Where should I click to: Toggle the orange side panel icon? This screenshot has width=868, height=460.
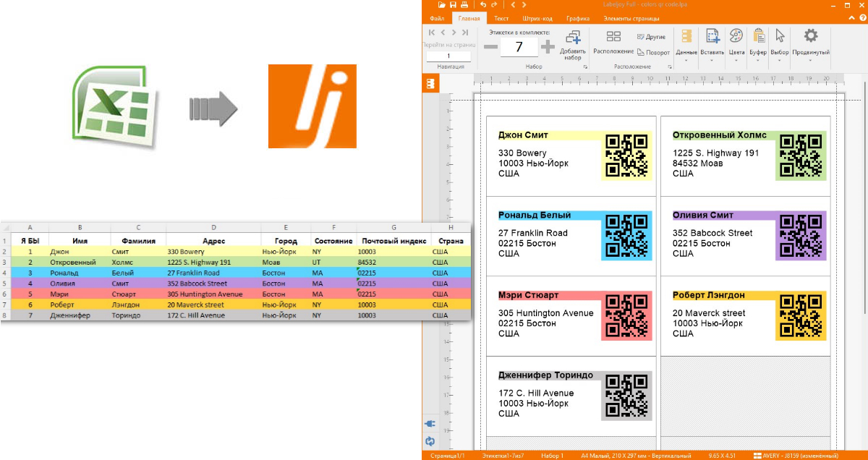(x=430, y=84)
